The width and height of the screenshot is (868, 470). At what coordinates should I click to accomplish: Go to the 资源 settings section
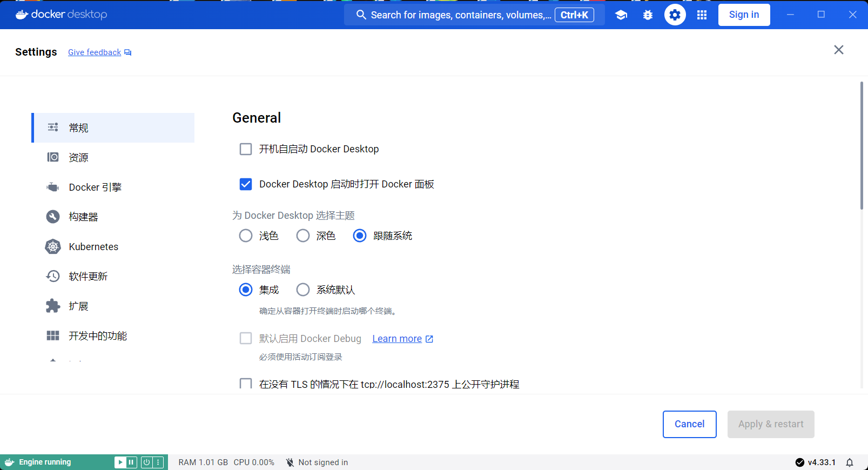79,158
